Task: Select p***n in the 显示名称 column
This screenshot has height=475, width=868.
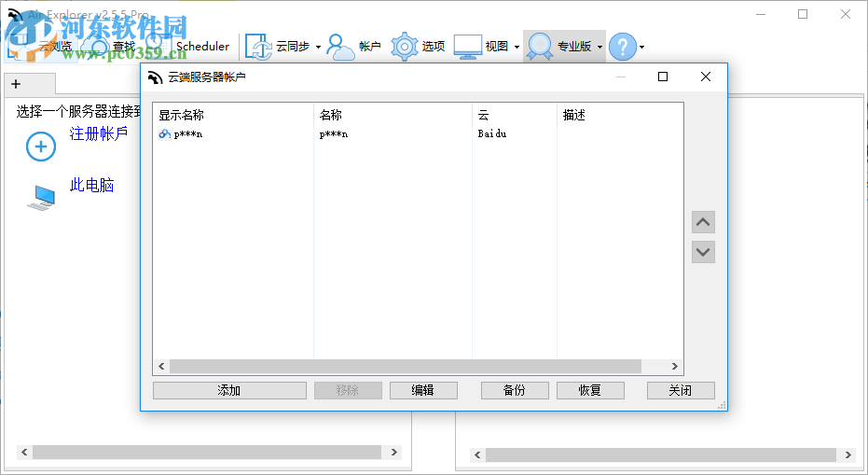Action: click(x=187, y=134)
